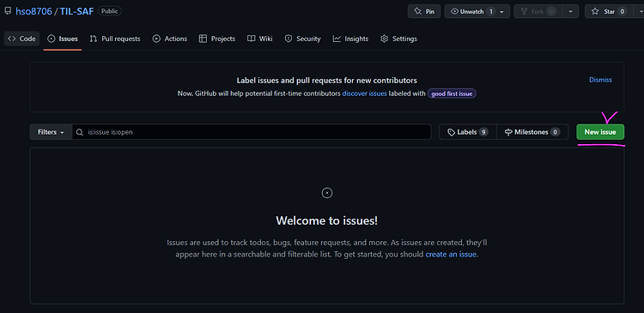Viewport: 644px width, 313px height.
Task: Follow the discover issues link
Action: click(x=364, y=93)
